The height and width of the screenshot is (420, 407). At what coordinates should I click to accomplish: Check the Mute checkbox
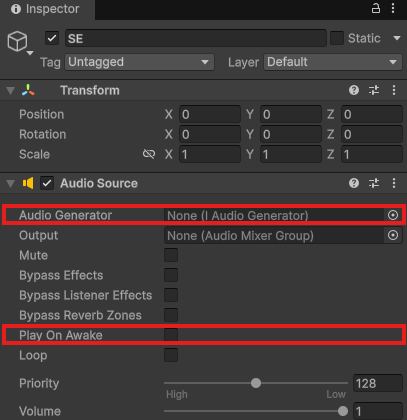171,255
